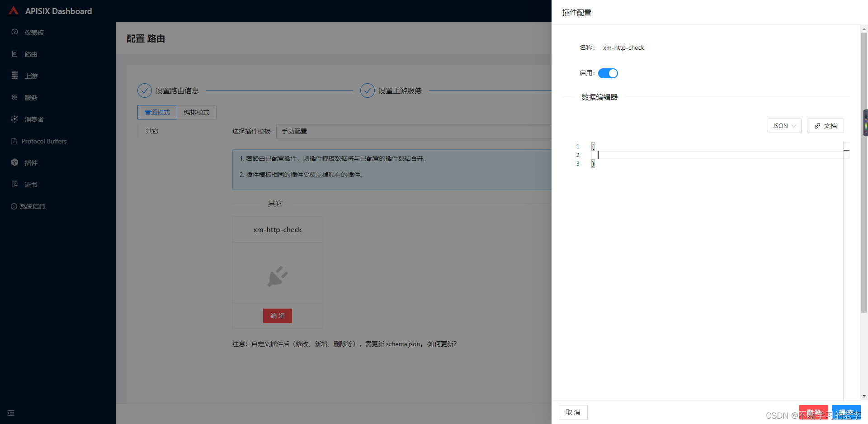Viewport: 868px width, 424px height.
Task: Open the JSON format dropdown
Action: coord(784,126)
